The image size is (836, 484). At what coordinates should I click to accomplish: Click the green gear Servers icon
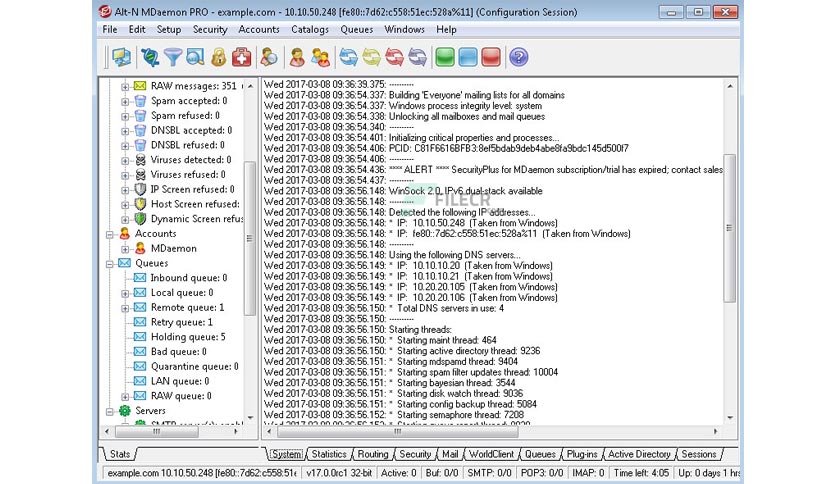pos(125,411)
